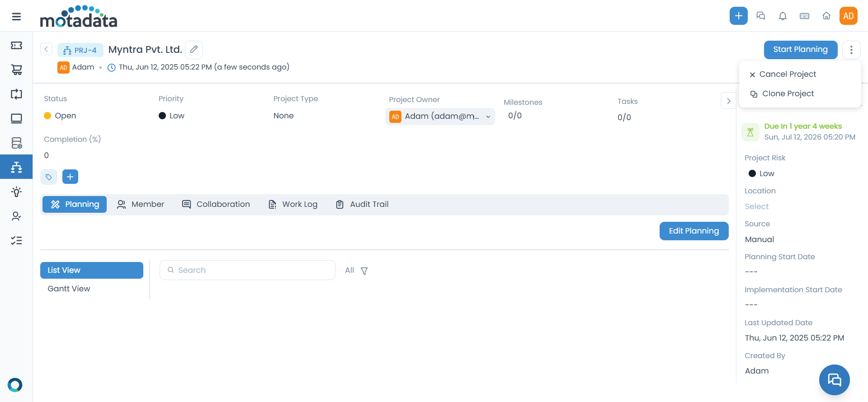This screenshot has height=402, width=868.
Task: Select List View layout
Action: [92, 270]
